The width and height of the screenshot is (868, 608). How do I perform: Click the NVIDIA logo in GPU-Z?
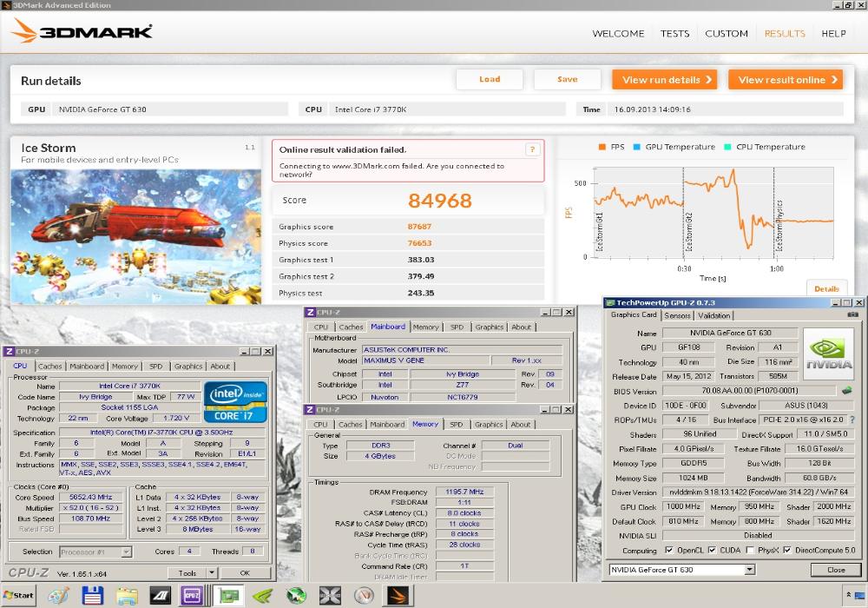828,354
